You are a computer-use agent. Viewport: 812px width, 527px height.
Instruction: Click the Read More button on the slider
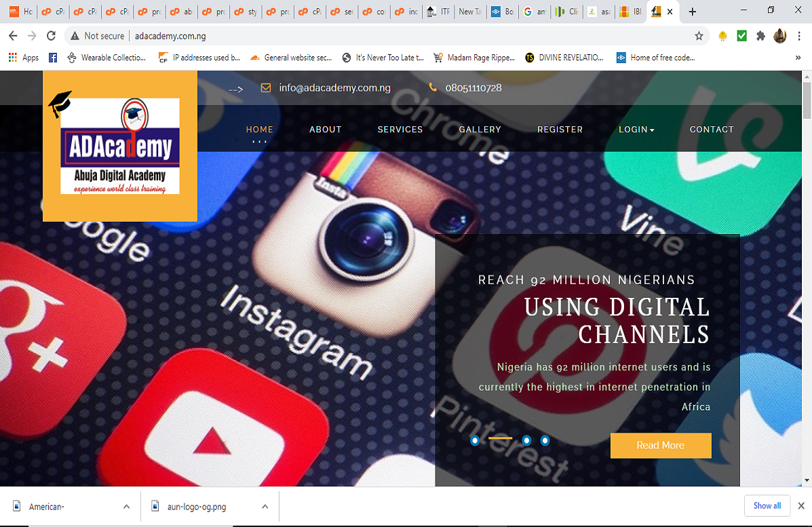tap(661, 445)
